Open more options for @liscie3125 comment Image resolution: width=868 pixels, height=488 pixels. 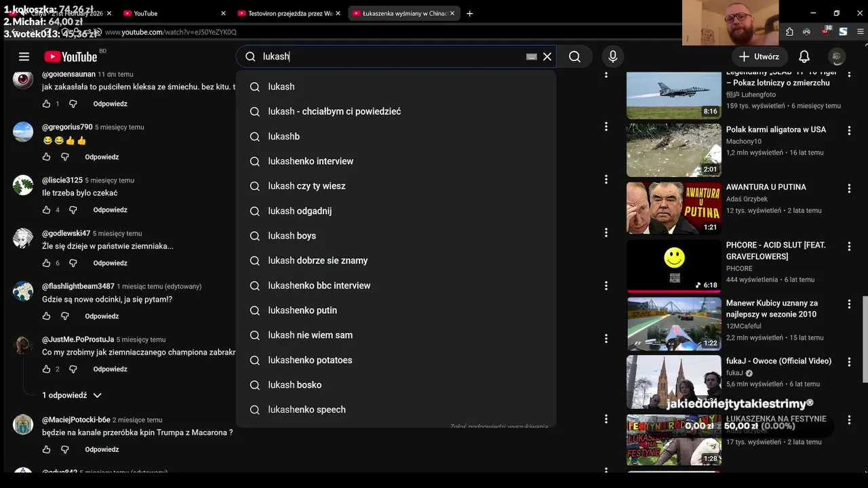[x=606, y=180]
